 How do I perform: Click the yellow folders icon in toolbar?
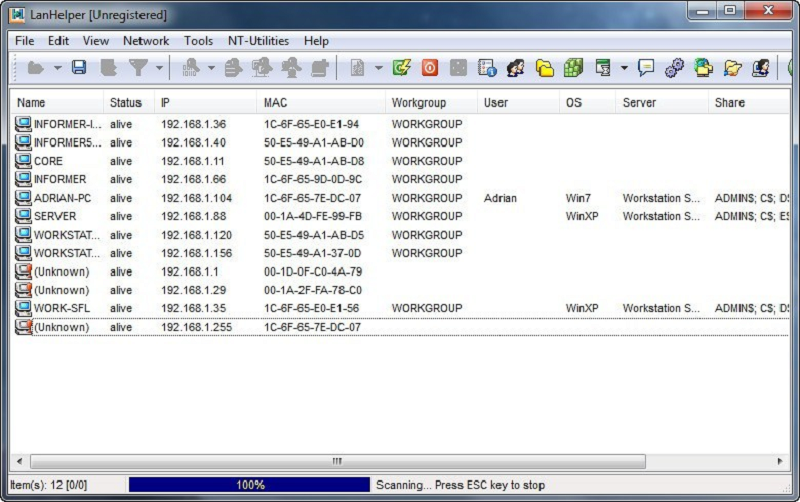pos(545,68)
